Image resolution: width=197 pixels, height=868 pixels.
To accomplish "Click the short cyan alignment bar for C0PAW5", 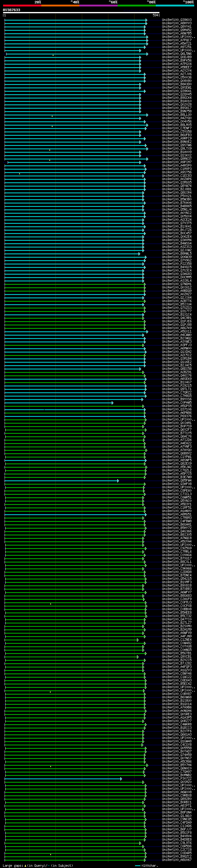I will (x=59, y=403).
